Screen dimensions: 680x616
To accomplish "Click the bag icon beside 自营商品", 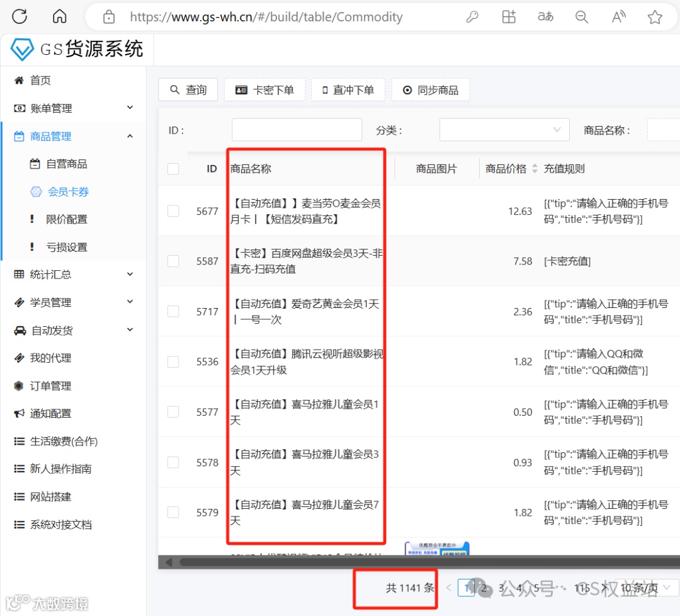I will point(35,164).
